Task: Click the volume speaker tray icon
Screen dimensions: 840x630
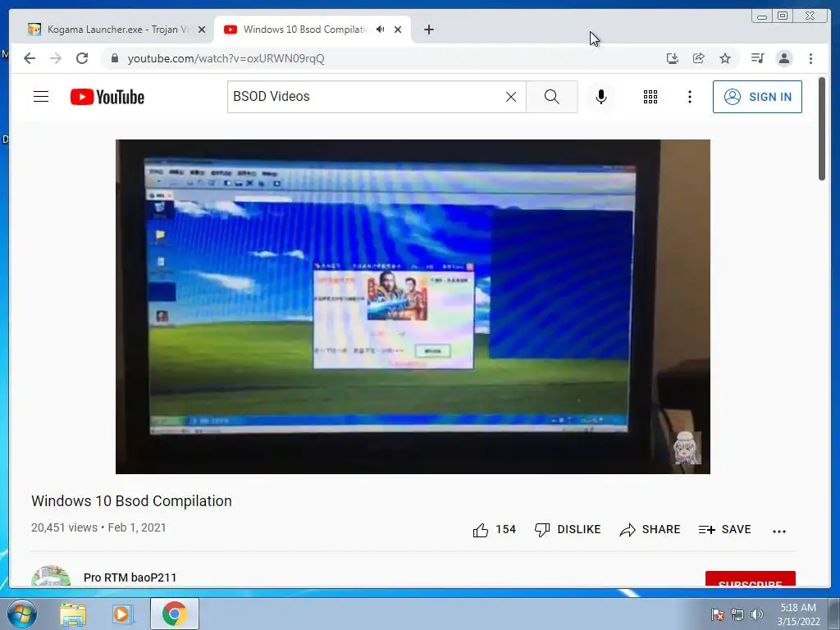Action: [x=757, y=614]
